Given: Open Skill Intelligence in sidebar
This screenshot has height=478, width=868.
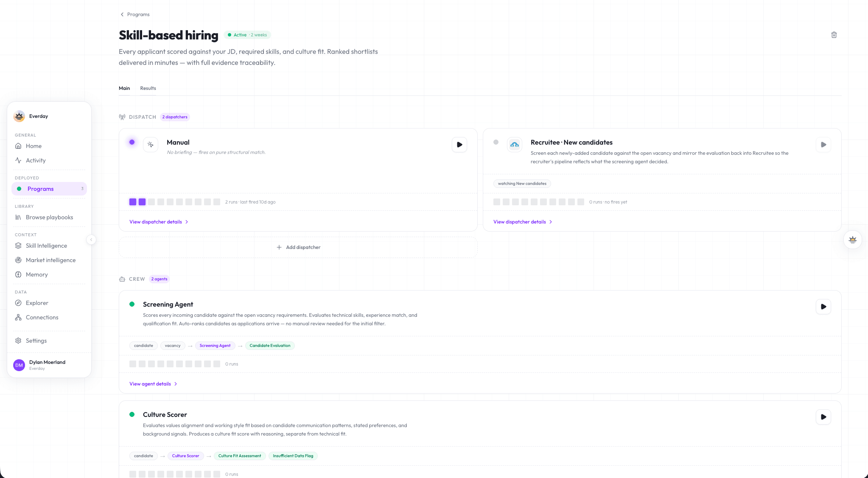Looking at the screenshot, I should pos(46,246).
